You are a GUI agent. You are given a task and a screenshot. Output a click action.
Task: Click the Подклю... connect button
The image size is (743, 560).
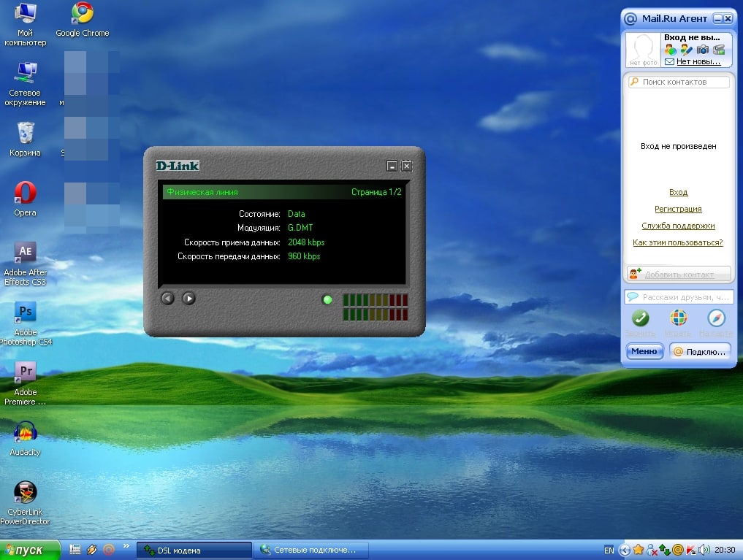tap(701, 351)
